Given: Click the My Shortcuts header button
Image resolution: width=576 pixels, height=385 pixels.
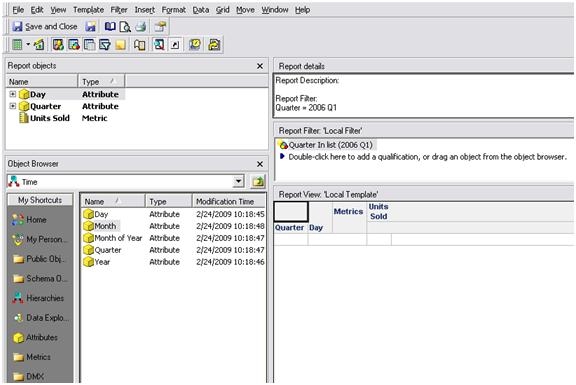Looking at the screenshot, I should pyautogui.click(x=40, y=200).
